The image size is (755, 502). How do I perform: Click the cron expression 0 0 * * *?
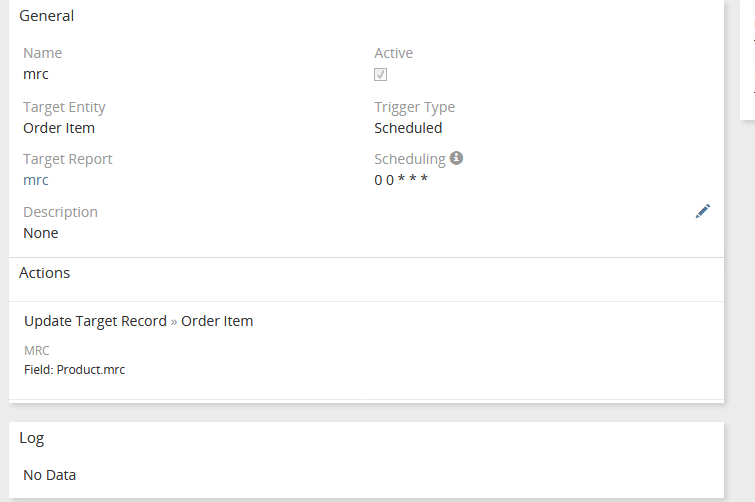pos(401,180)
